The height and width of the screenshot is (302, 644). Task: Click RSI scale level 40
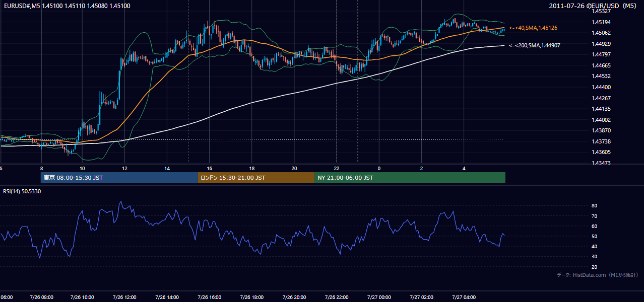coord(595,247)
